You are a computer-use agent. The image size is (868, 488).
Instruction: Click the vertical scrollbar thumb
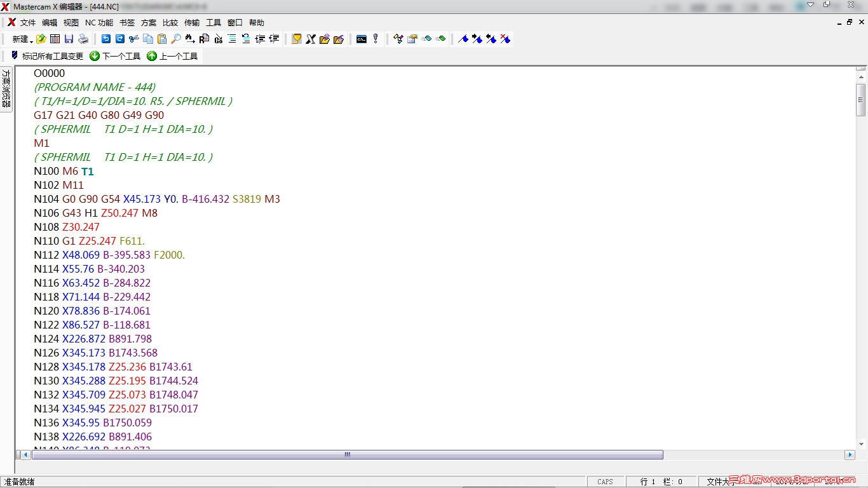point(861,100)
